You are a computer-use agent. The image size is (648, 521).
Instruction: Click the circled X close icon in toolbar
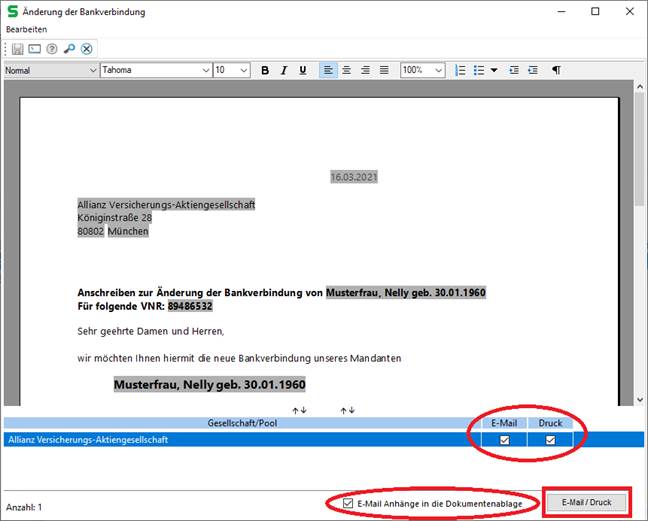pyautogui.click(x=87, y=49)
